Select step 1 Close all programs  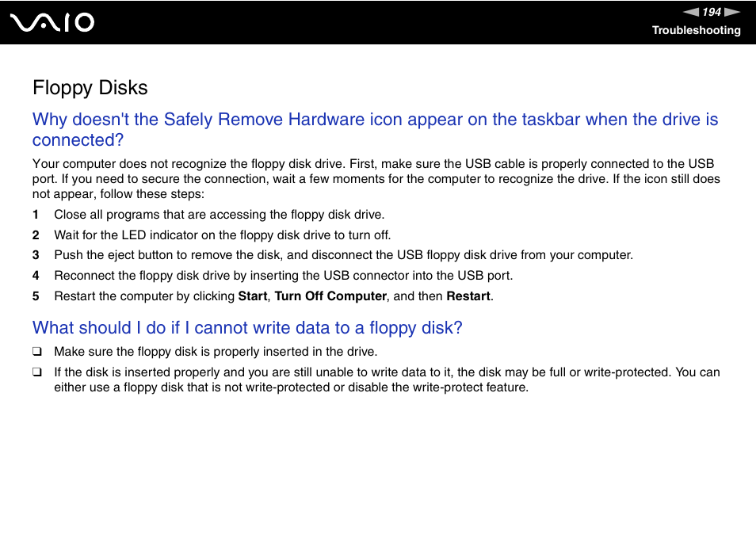point(208,215)
